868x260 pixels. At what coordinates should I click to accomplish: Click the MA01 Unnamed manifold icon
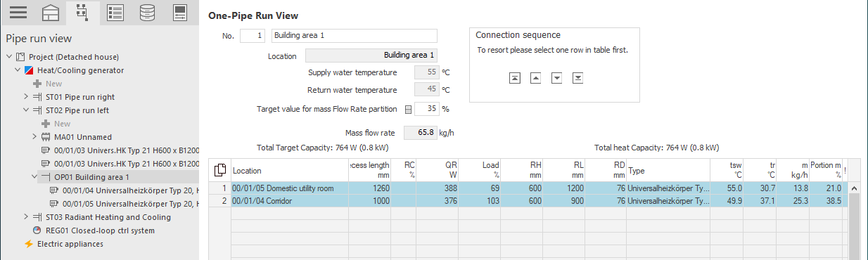coord(46,137)
